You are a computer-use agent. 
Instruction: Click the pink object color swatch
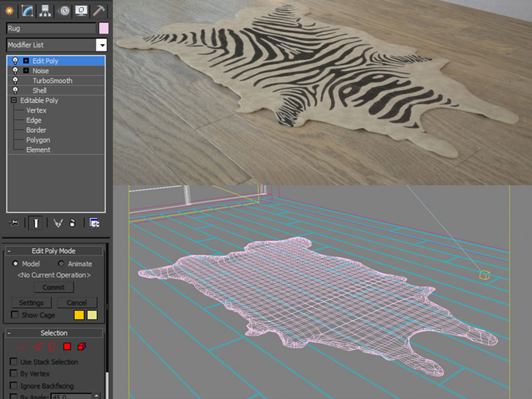[104, 28]
